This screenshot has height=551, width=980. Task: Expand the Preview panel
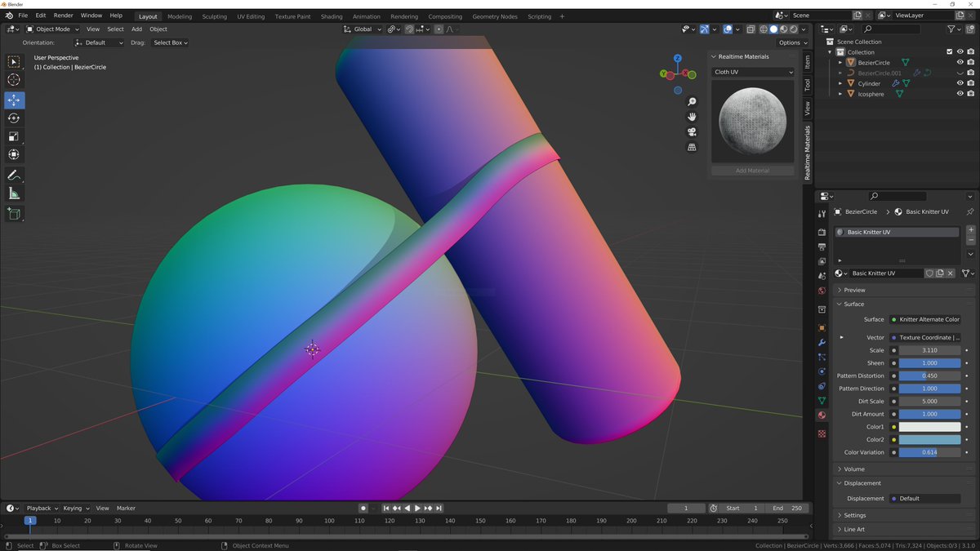coord(854,290)
